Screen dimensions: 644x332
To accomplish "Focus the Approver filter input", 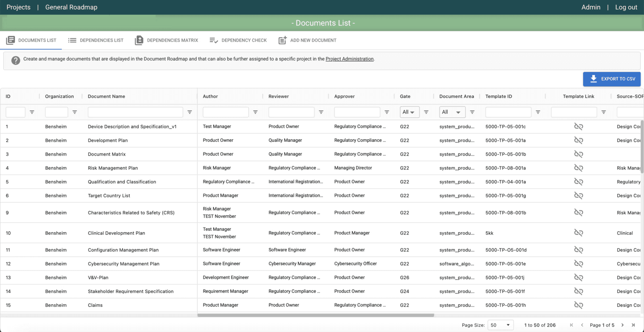I will [x=357, y=112].
